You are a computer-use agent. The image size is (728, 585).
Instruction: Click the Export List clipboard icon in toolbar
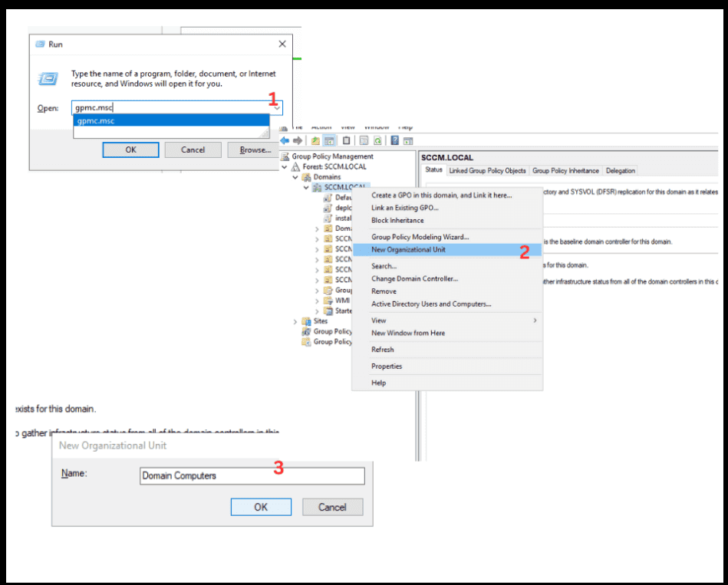[347, 140]
